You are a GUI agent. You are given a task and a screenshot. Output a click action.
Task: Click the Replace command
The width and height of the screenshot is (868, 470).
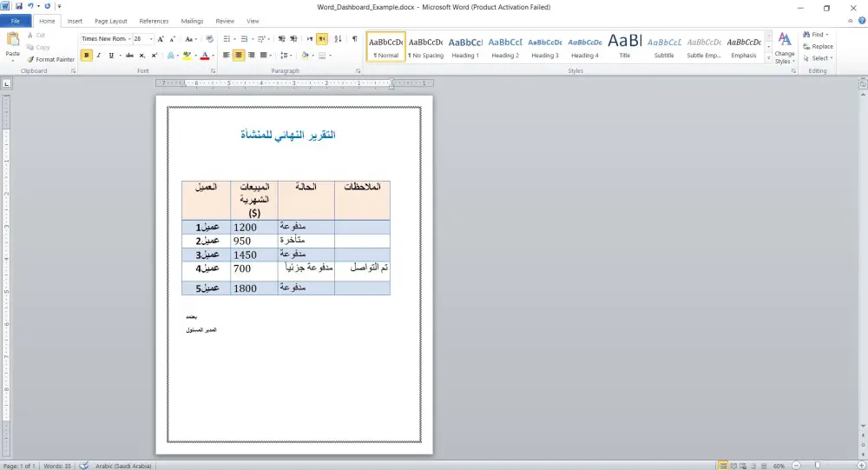[x=819, y=47]
